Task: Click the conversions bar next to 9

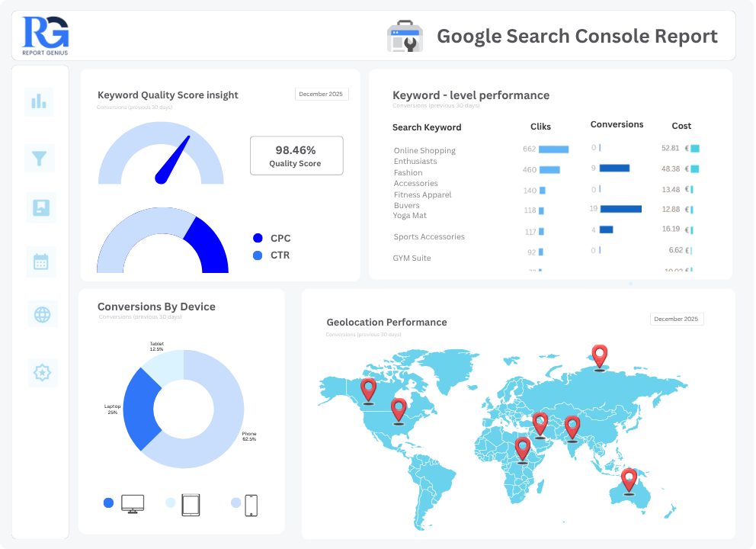Action: pos(615,168)
